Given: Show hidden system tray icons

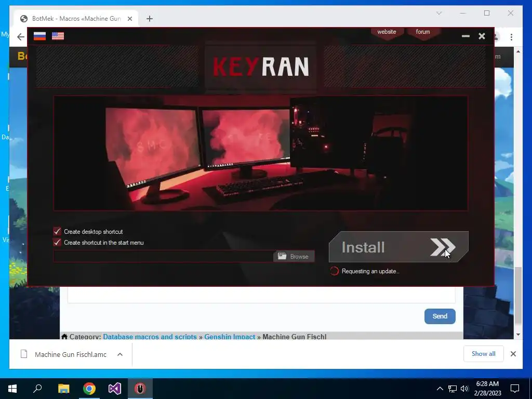Looking at the screenshot, I should point(440,389).
